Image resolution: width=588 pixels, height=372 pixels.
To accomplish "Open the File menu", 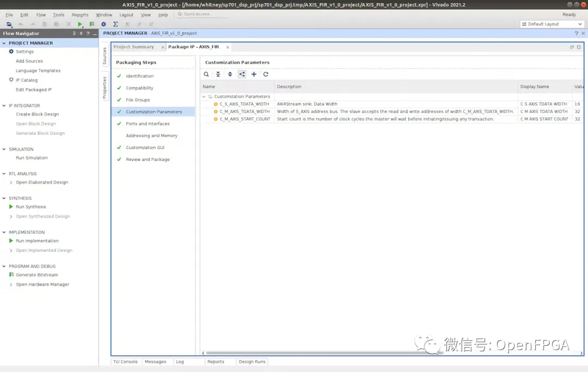I will 9,15.
